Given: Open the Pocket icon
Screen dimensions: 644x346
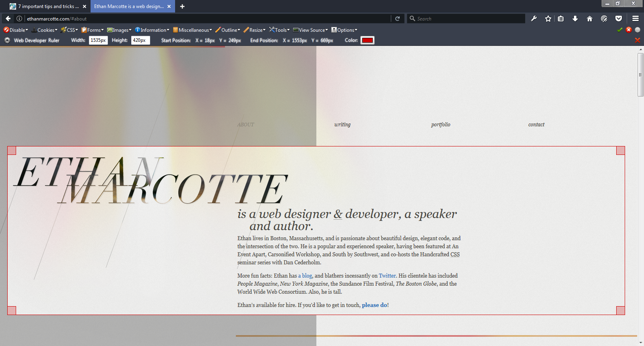Looking at the screenshot, I should point(619,19).
